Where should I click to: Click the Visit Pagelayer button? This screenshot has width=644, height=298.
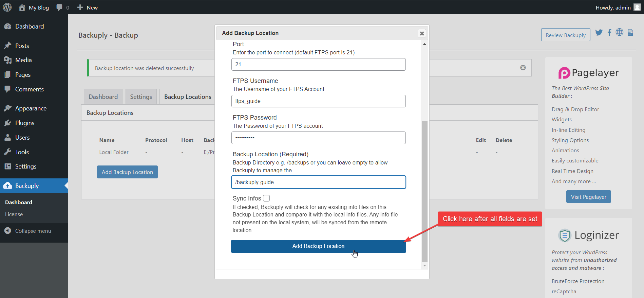(x=588, y=197)
